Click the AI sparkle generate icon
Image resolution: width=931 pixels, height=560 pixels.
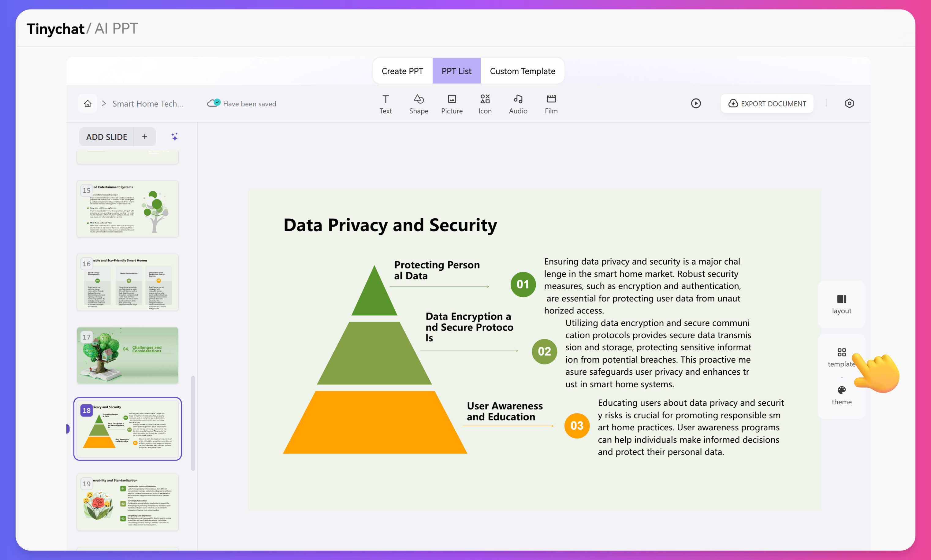point(174,137)
